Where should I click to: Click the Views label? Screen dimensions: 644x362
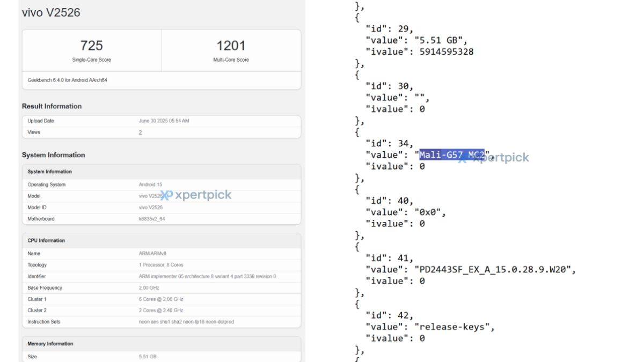click(34, 132)
